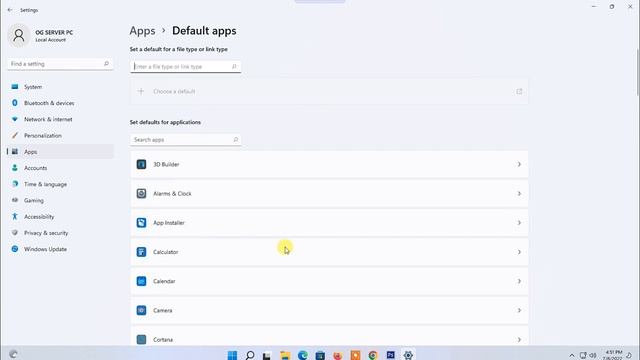Expand the Calculator chevron
The height and width of the screenshot is (360, 640).
tap(519, 252)
